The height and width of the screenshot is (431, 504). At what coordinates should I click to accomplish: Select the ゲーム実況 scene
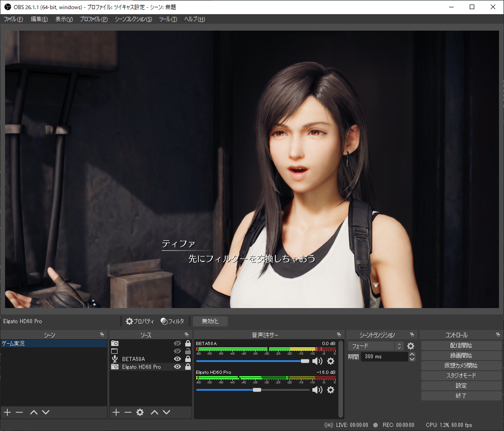pyautogui.click(x=54, y=343)
